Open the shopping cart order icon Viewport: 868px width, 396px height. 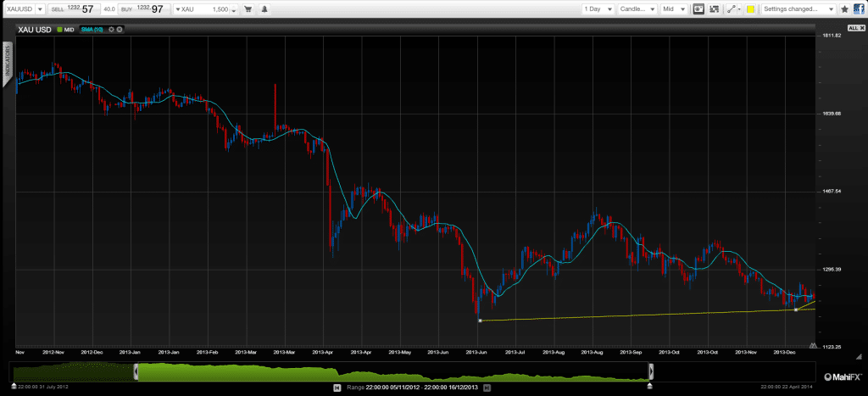248,9
